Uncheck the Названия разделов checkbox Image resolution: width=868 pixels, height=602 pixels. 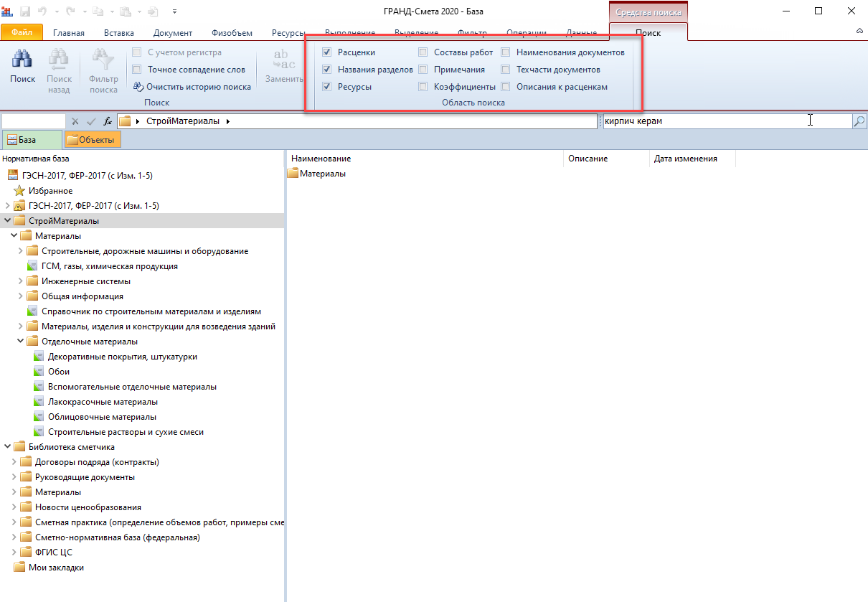pos(327,70)
